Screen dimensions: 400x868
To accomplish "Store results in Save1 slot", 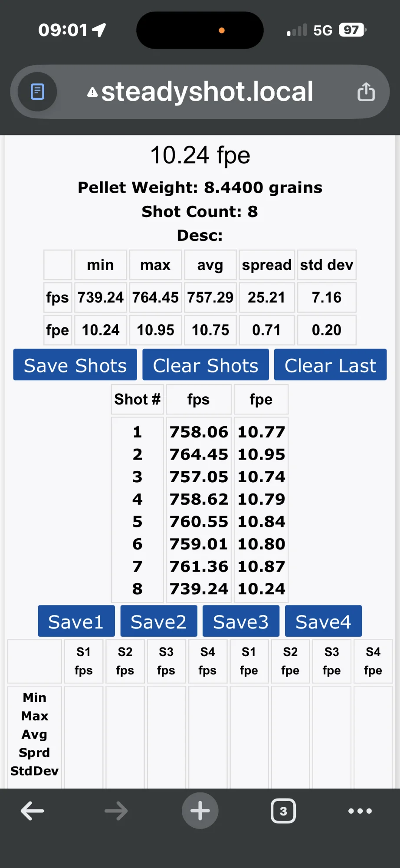I will pyautogui.click(x=76, y=621).
